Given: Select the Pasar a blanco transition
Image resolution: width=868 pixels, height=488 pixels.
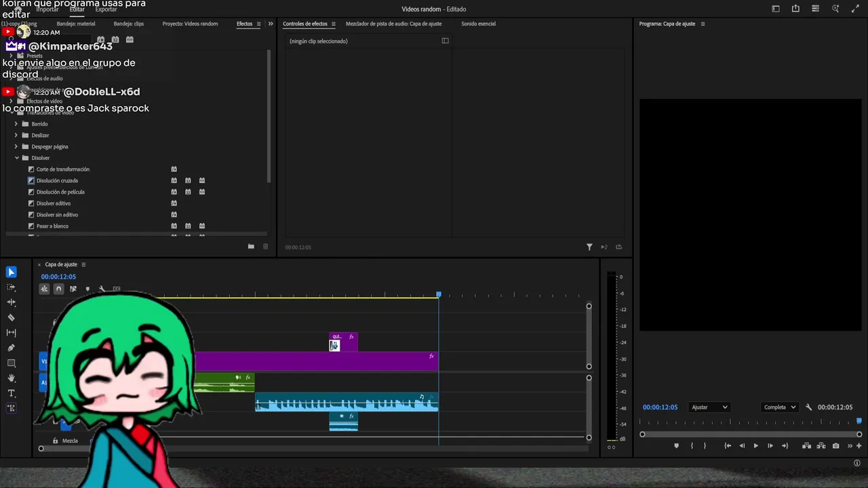Looking at the screenshot, I should (52, 226).
